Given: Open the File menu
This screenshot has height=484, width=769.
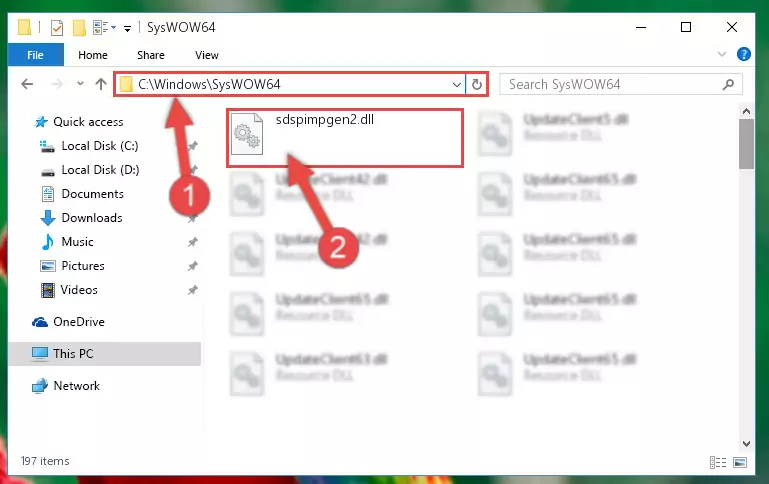Looking at the screenshot, I should (35, 55).
